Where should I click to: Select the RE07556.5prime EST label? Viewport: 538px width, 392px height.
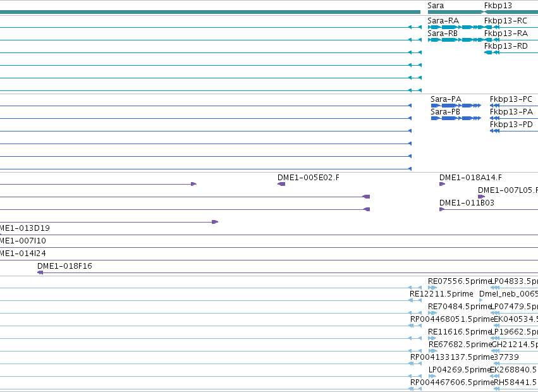460,281
